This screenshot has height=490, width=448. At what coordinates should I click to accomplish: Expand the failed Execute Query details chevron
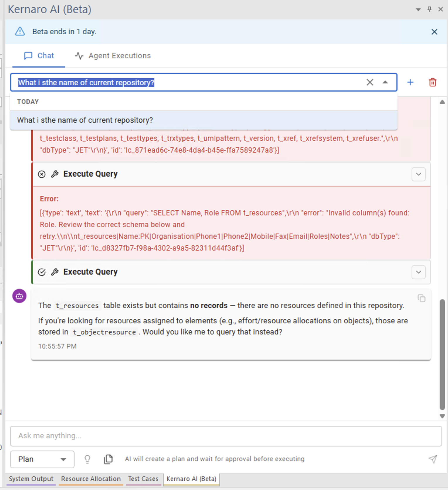pyautogui.click(x=418, y=174)
